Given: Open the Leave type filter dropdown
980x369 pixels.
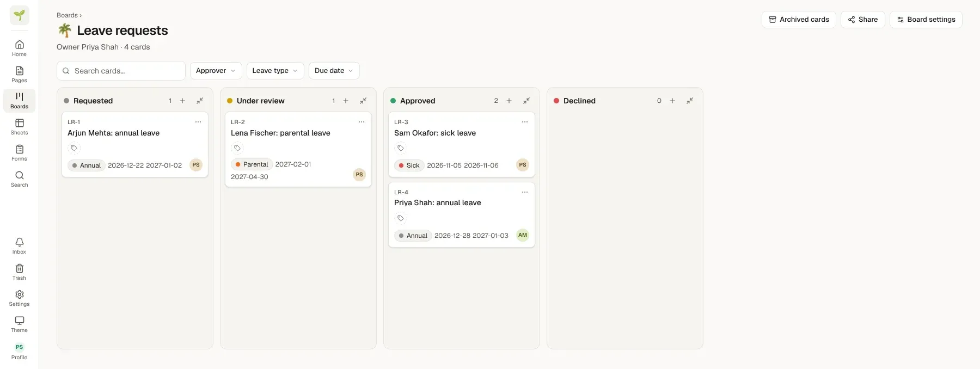Looking at the screenshot, I should 275,71.
